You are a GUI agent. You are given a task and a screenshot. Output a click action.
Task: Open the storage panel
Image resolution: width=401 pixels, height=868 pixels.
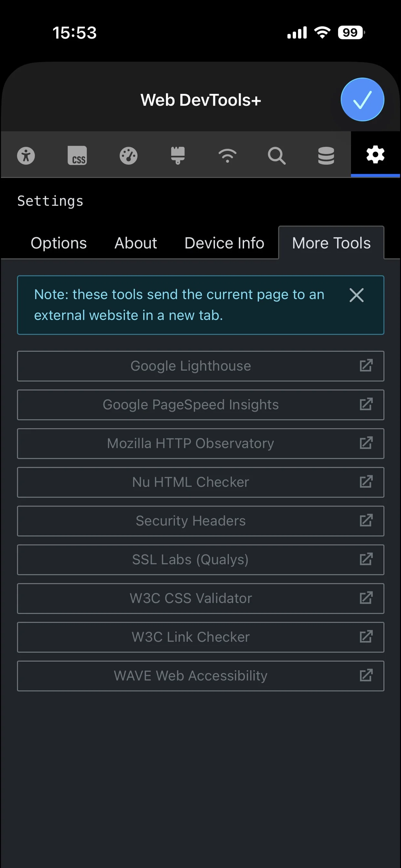326,155
